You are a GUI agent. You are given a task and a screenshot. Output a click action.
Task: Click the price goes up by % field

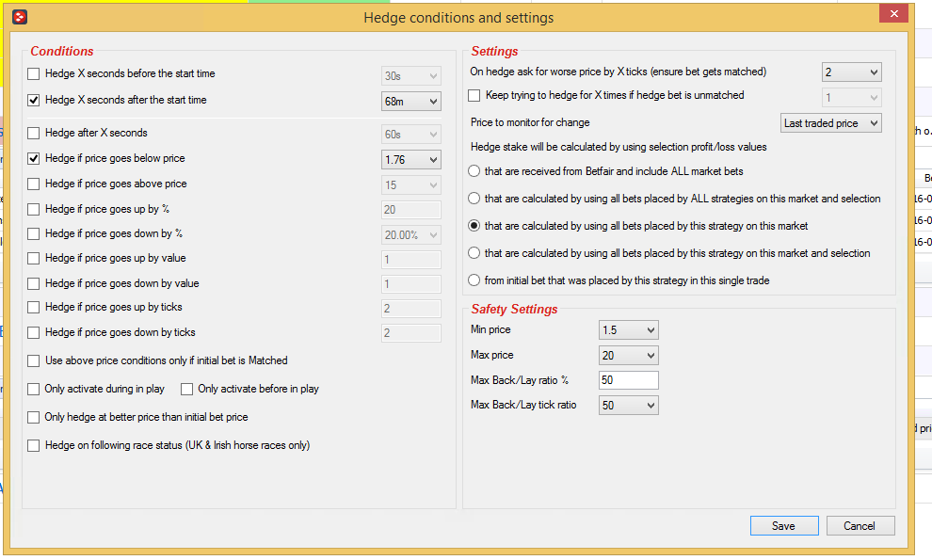pos(411,209)
